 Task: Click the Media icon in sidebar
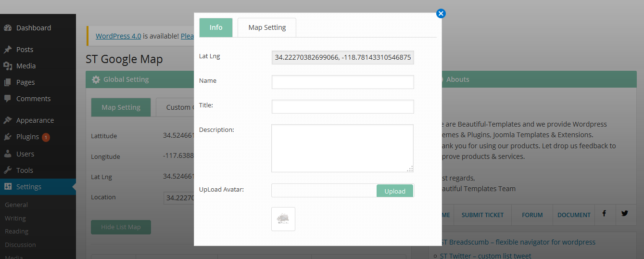(8, 66)
